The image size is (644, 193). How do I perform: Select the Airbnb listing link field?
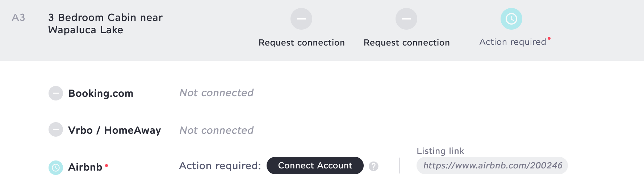pos(492,166)
